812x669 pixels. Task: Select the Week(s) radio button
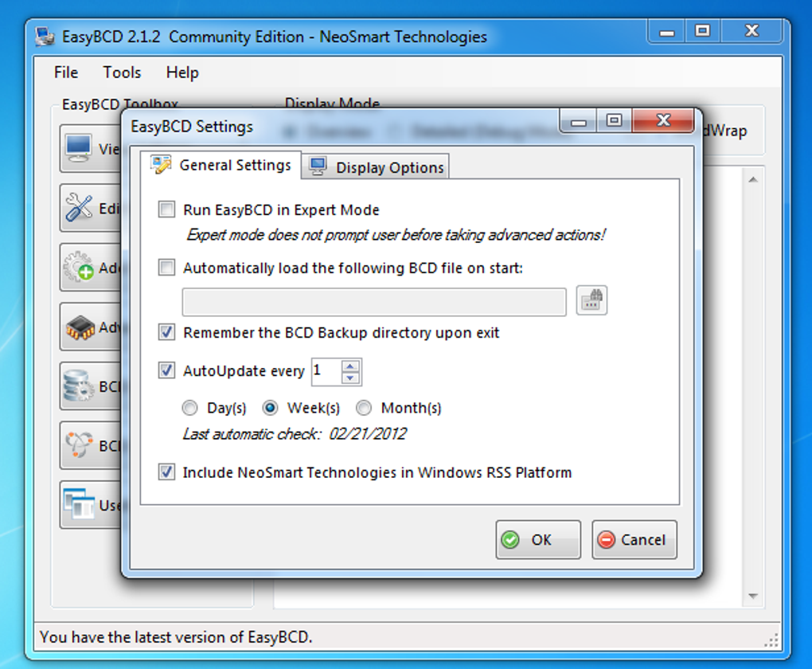(270, 409)
